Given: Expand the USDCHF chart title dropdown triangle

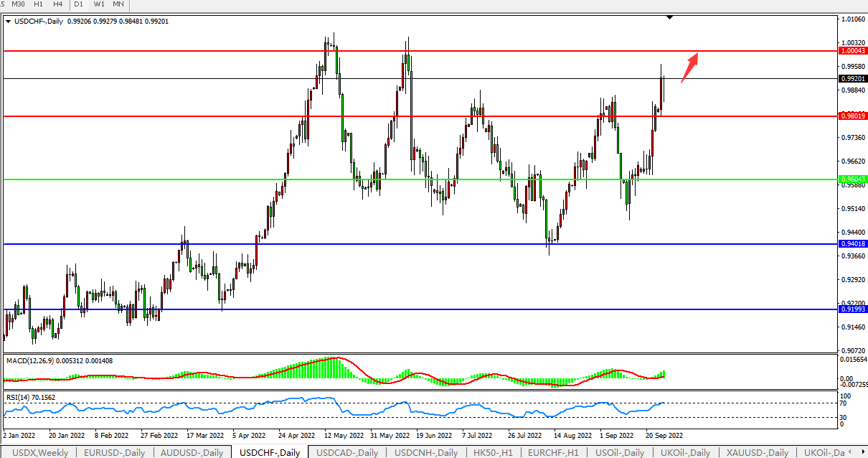Looking at the screenshot, I should (x=8, y=22).
